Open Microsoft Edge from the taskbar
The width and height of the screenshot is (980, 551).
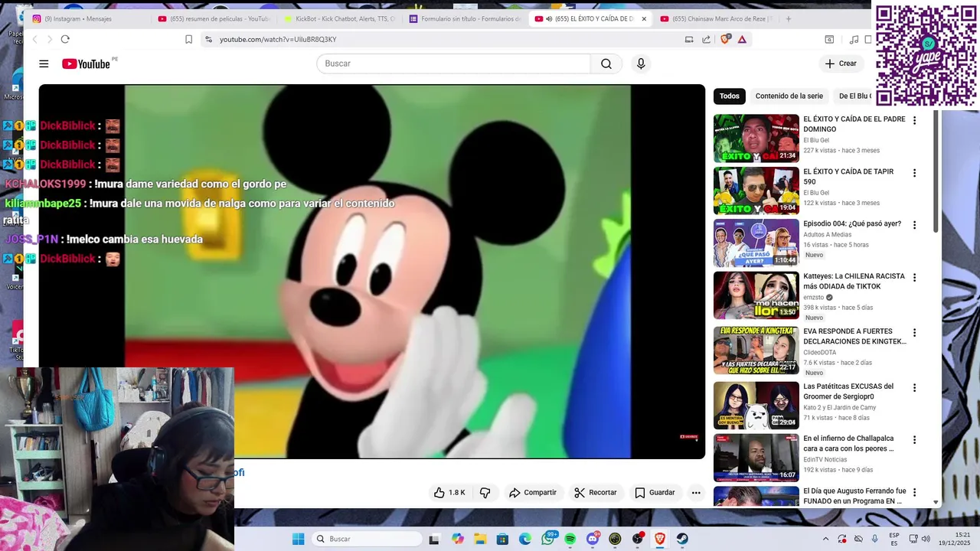(x=525, y=539)
